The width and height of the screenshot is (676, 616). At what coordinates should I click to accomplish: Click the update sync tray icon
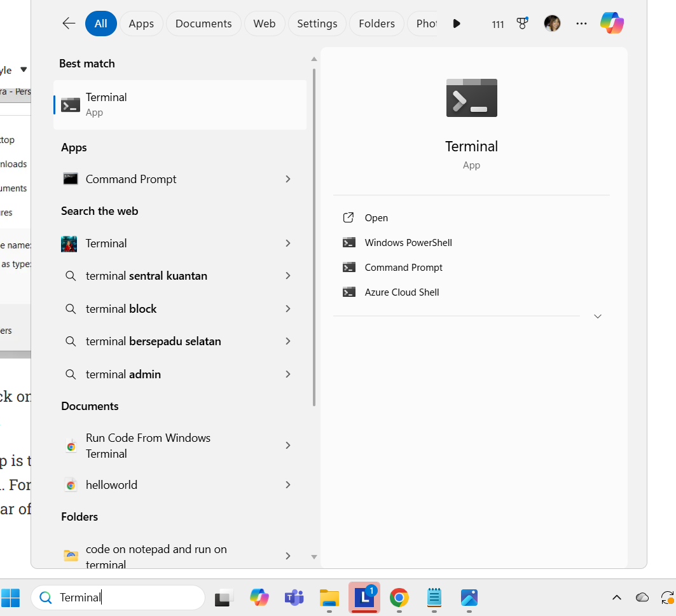tap(668, 598)
